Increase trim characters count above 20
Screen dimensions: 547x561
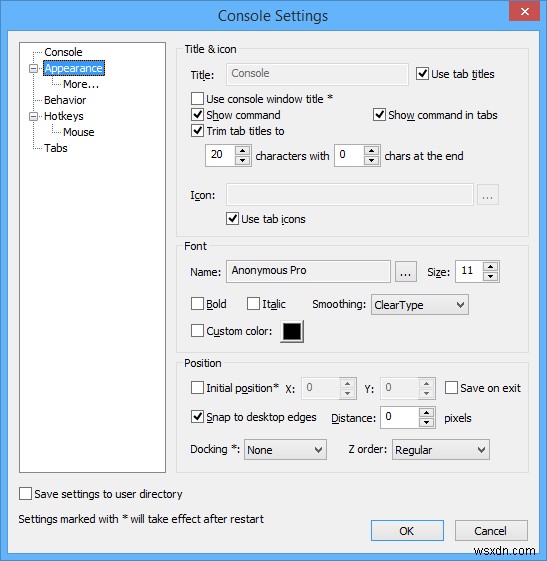point(243,150)
